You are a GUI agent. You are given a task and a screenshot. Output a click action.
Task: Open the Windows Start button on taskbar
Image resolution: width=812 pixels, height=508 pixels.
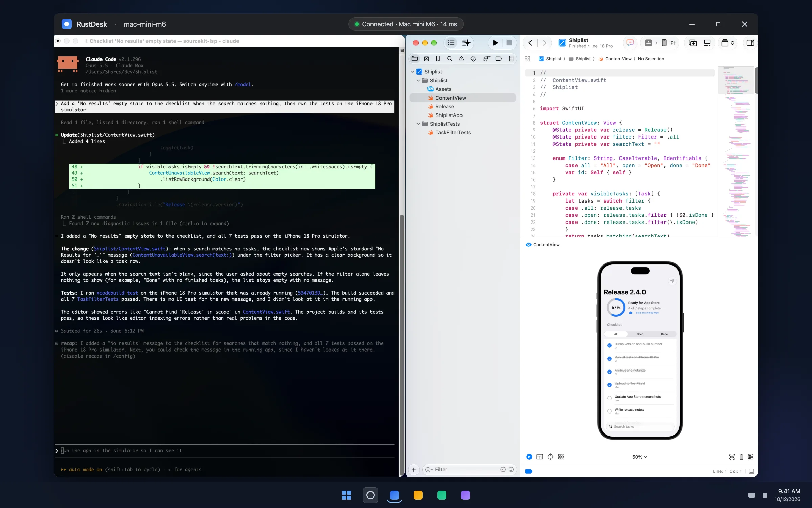pyautogui.click(x=346, y=495)
